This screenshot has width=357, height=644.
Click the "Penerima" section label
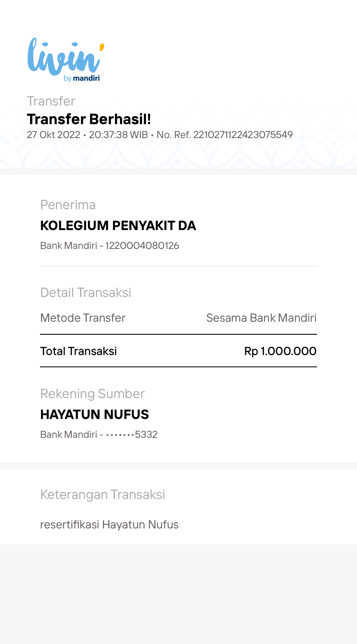pos(68,205)
